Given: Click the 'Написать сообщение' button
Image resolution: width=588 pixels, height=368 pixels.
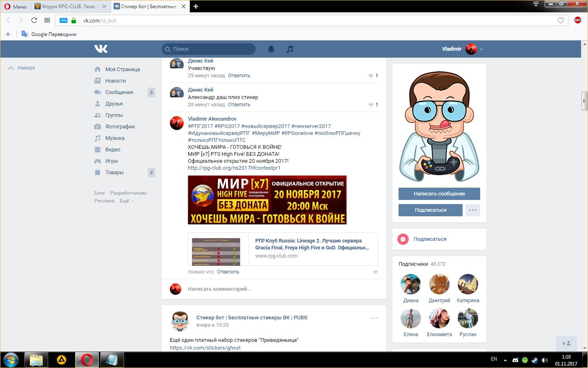Looking at the screenshot, I should click(439, 194).
